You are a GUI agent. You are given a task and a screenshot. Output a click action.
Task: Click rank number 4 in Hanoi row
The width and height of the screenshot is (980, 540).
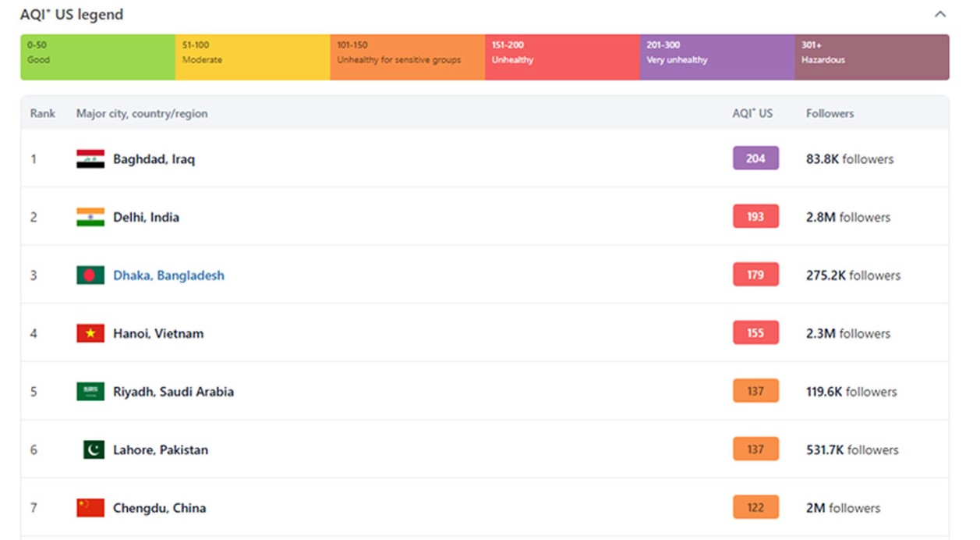pos(34,333)
